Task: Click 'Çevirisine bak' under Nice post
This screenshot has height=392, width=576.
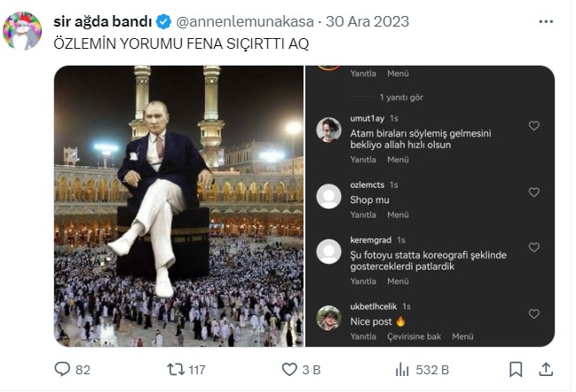Action: point(415,337)
